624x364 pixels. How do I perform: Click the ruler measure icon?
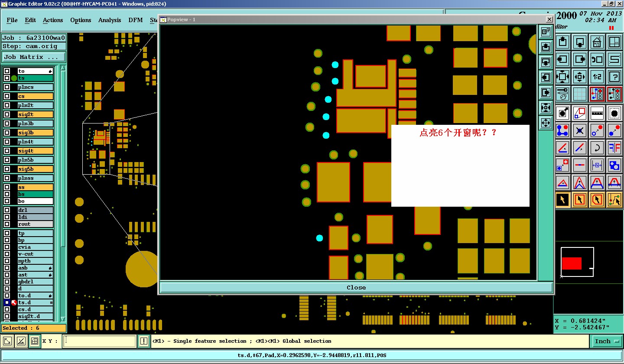click(x=597, y=113)
